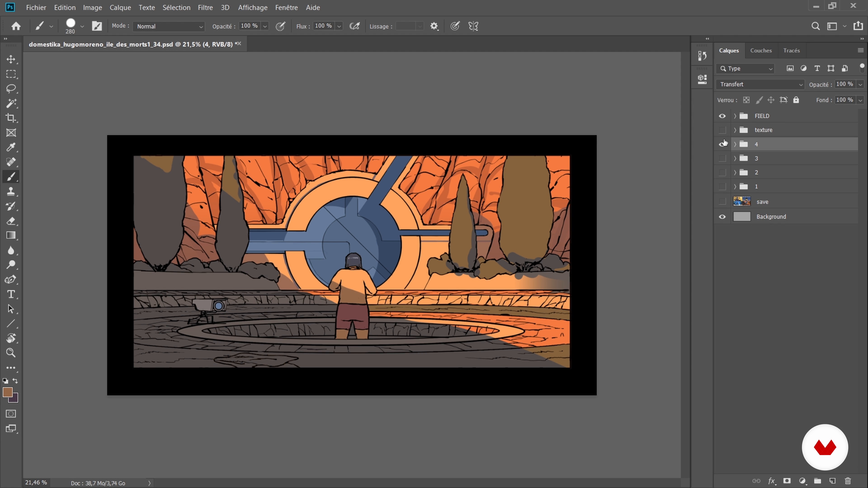Expand the FIELD layer group
Screen dimensions: 868x488
click(x=735, y=116)
